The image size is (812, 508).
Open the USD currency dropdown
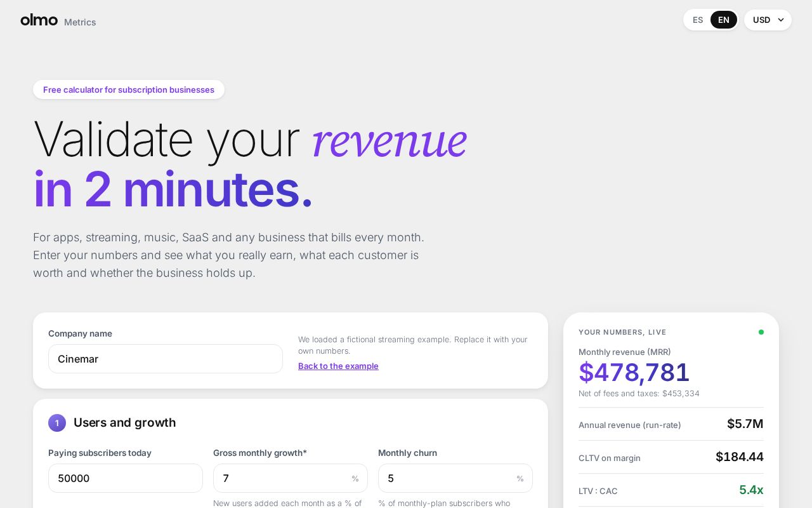click(768, 20)
